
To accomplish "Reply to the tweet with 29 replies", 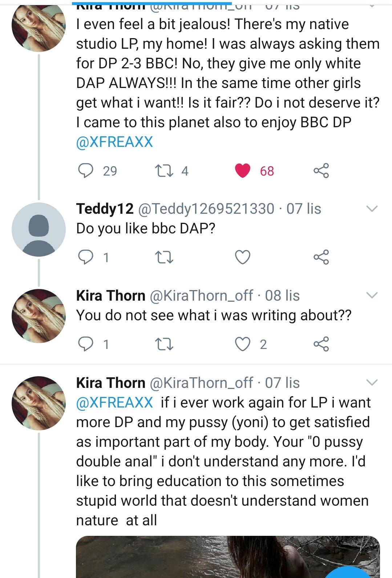I will pyautogui.click(x=85, y=170).
